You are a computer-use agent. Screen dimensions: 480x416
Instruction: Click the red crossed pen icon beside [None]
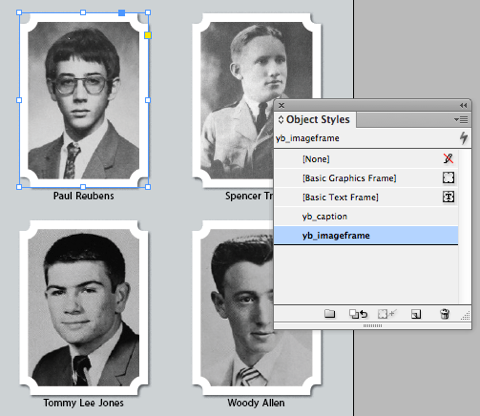click(x=448, y=159)
